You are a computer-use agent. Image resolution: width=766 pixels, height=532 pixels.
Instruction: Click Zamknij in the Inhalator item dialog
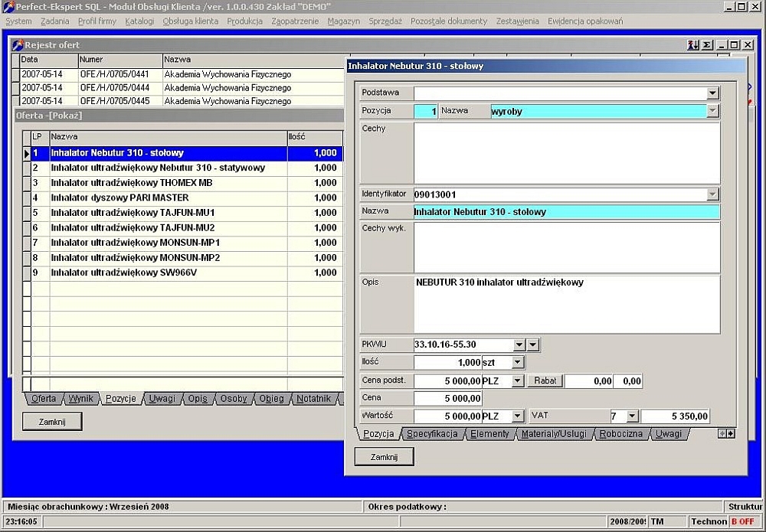384,457
